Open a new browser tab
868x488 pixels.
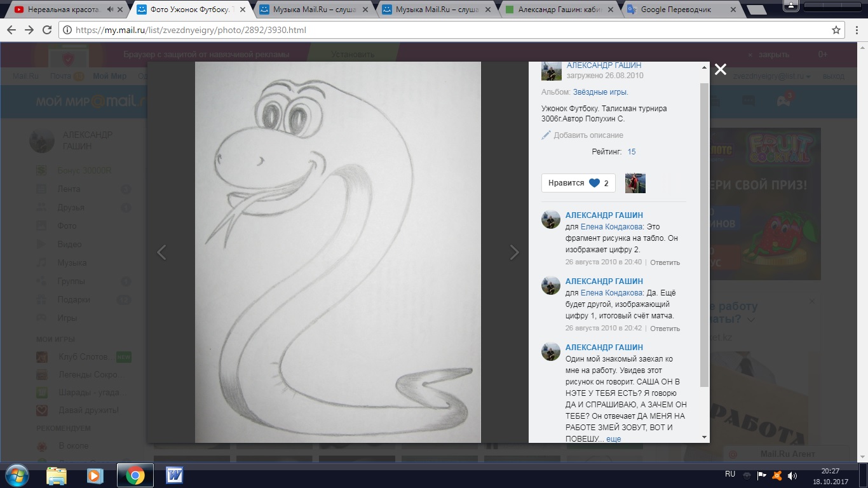click(756, 10)
